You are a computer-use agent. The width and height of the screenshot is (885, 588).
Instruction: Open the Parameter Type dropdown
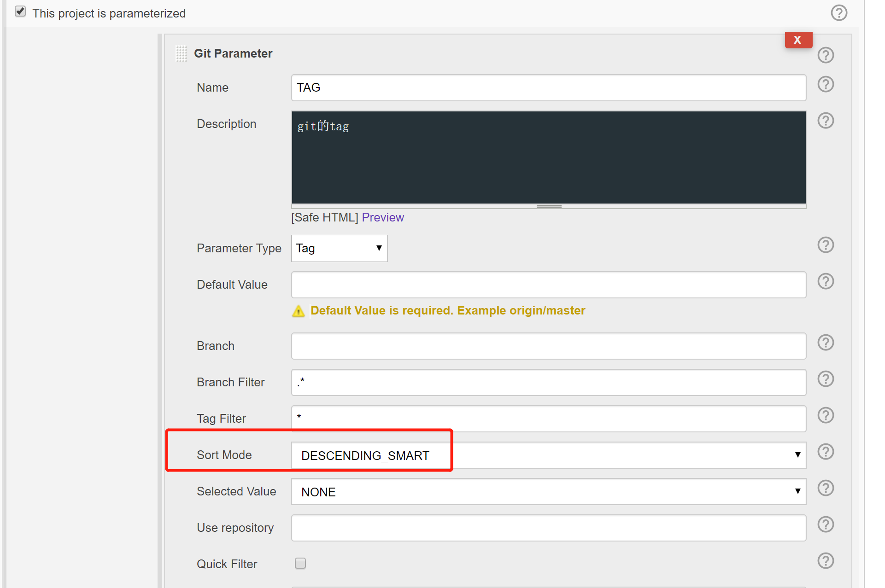pyautogui.click(x=339, y=248)
